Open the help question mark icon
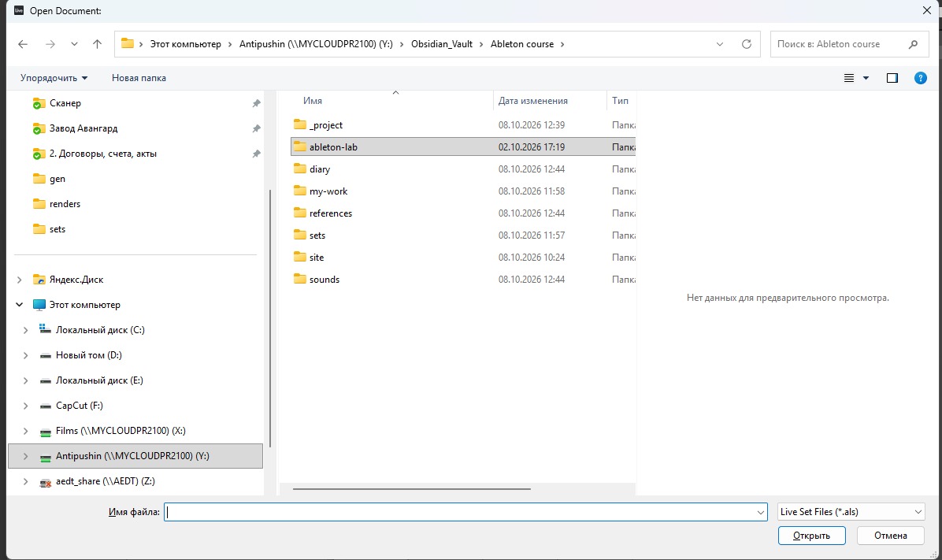 pyautogui.click(x=921, y=78)
